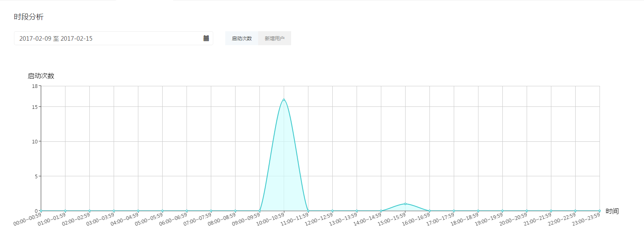Click the last data point at 23:00~23:59
644x233 pixels.
coord(600,211)
